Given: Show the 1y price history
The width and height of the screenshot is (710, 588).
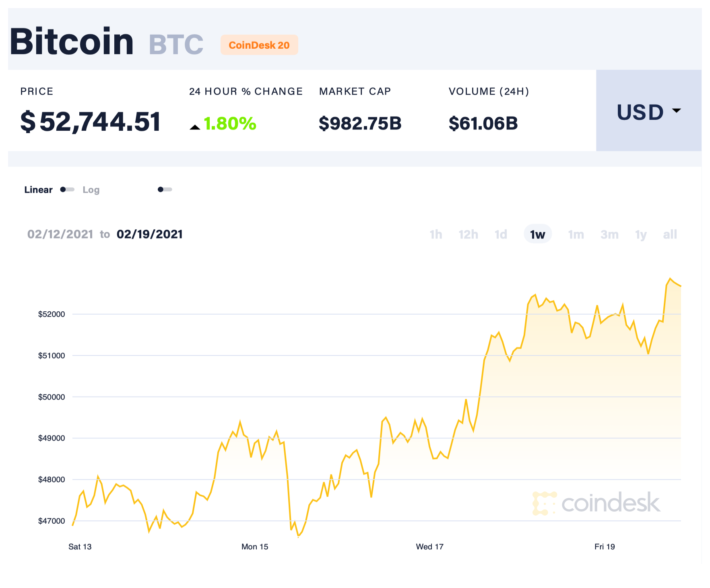Looking at the screenshot, I should coord(641,234).
